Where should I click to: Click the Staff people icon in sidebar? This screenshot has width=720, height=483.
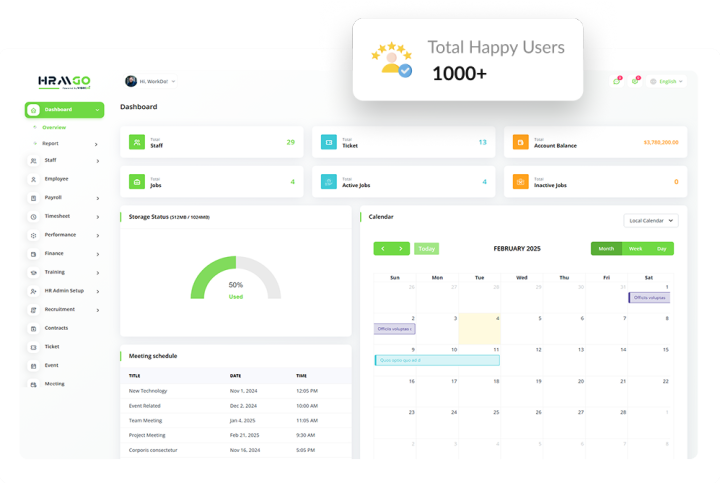pos(33,161)
